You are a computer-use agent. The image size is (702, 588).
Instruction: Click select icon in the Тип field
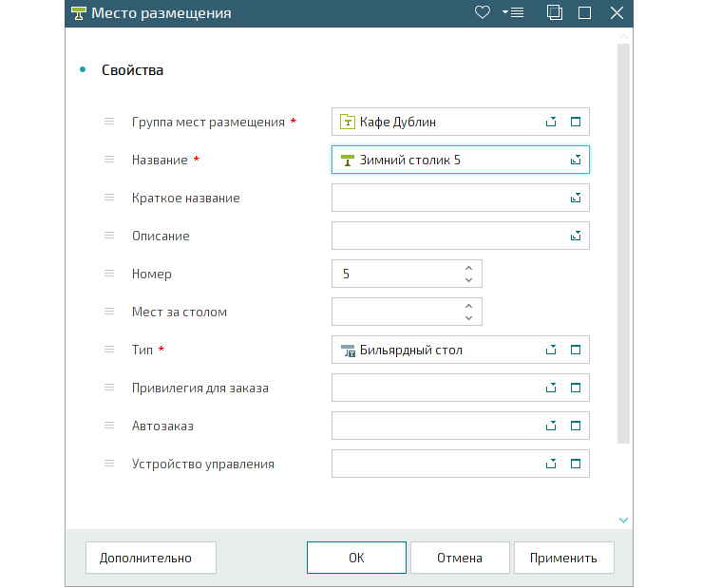click(550, 350)
